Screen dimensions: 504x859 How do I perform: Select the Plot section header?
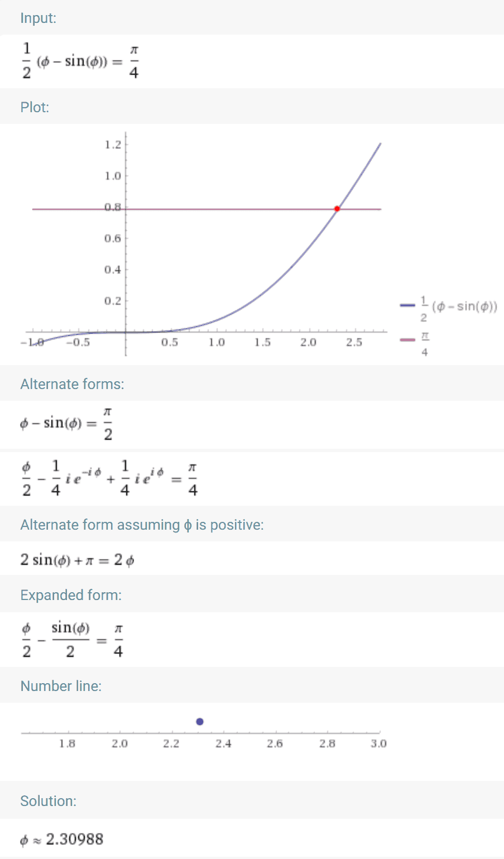tap(35, 107)
